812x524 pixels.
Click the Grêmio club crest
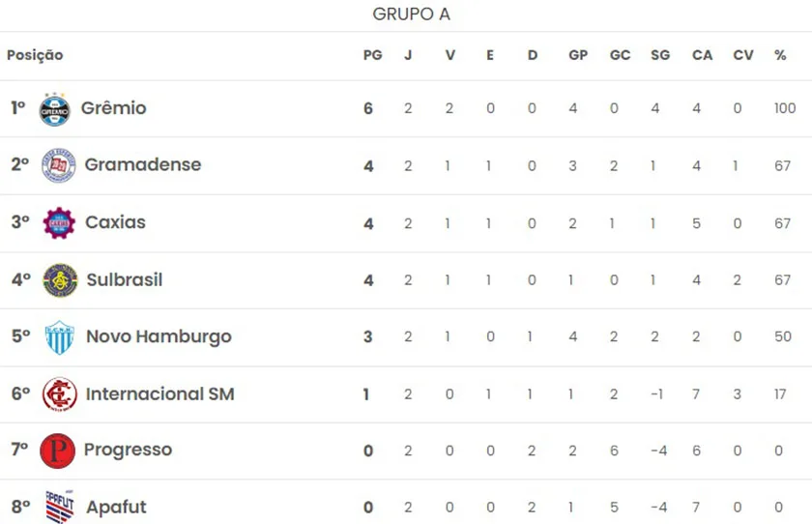pyautogui.click(x=54, y=108)
